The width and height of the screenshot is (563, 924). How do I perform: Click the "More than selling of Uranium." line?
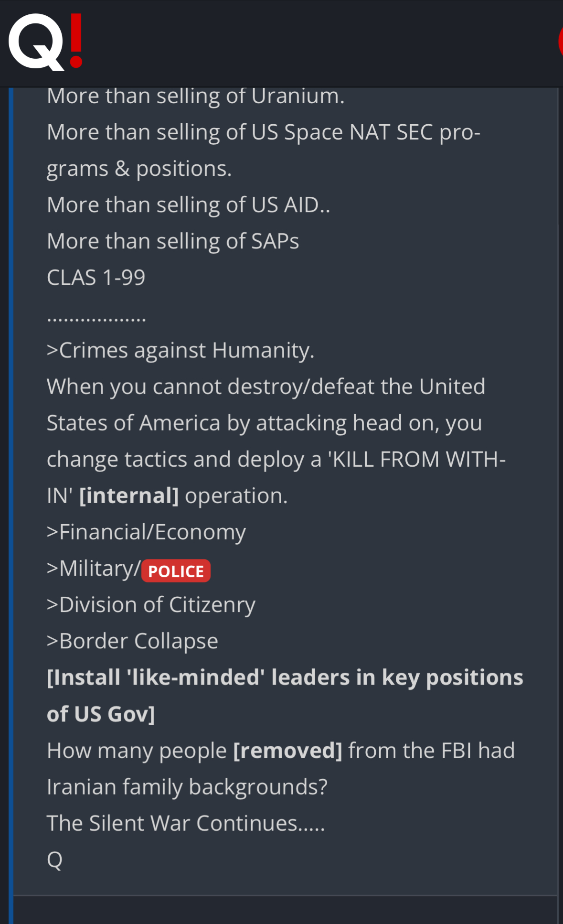[195, 96]
